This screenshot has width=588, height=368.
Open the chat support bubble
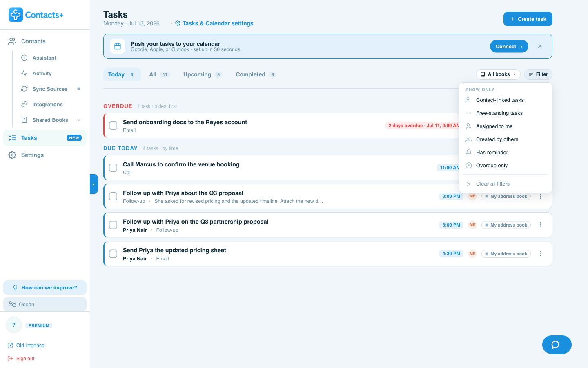(x=557, y=345)
